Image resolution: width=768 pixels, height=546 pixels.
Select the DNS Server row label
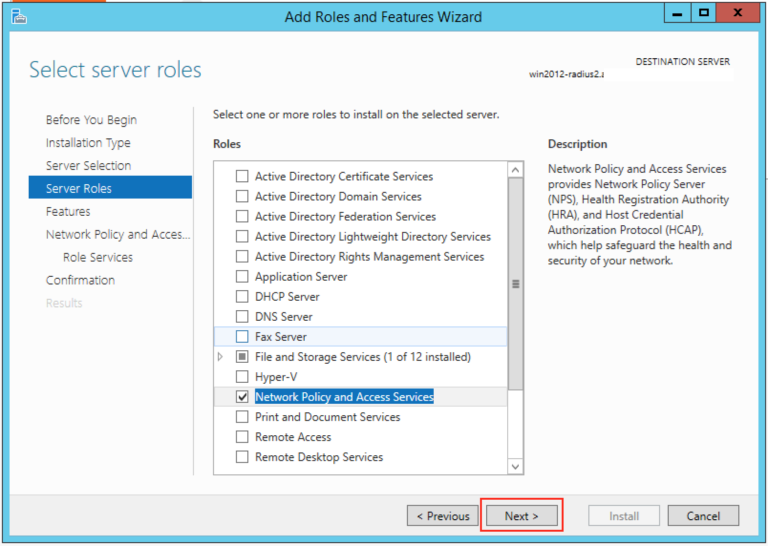tap(284, 317)
